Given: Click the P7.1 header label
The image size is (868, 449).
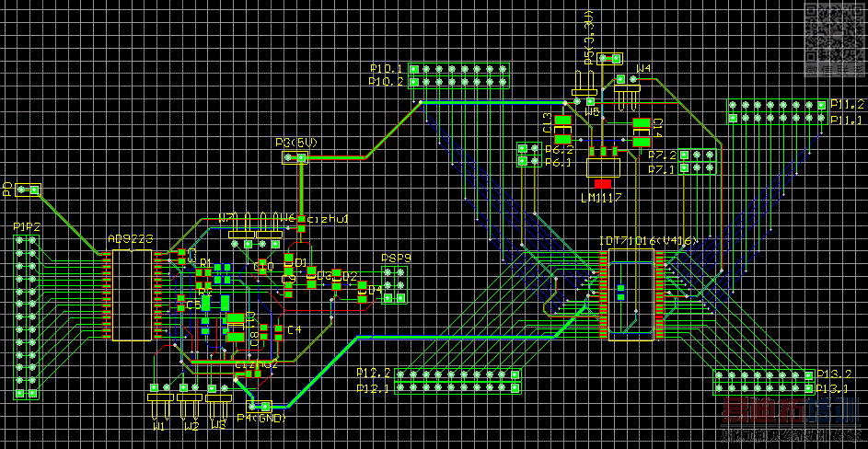Looking at the screenshot, I should click(x=662, y=169).
